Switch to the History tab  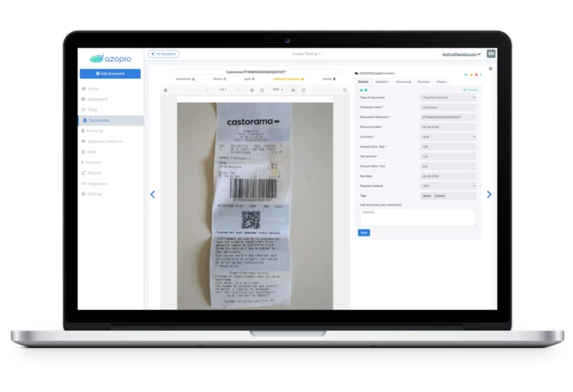pyautogui.click(x=442, y=82)
